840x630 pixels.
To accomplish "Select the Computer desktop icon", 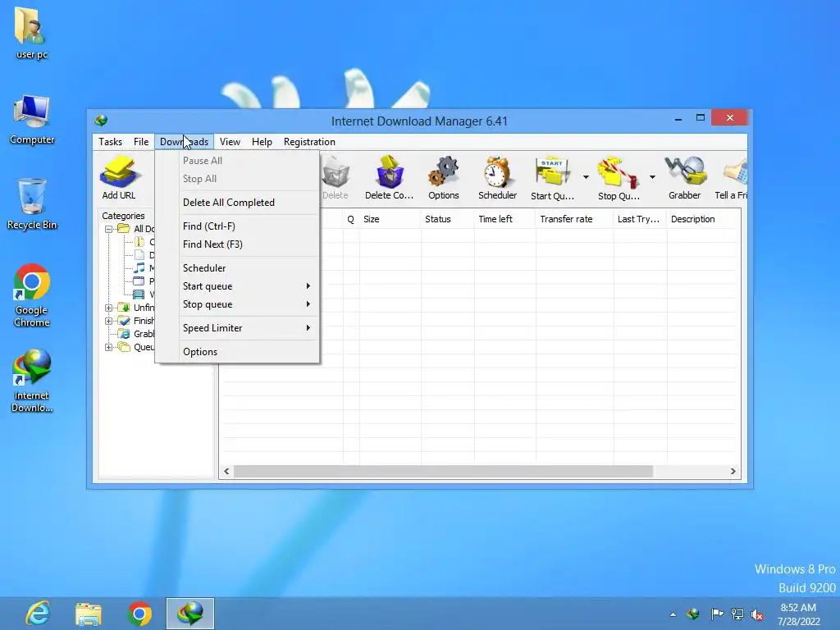I will [32, 120].
